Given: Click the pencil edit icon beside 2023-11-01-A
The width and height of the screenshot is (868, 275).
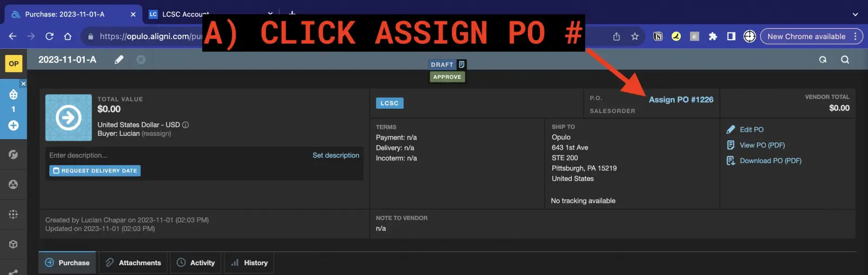Looking at the screenshot, I should tap(119, 60).
